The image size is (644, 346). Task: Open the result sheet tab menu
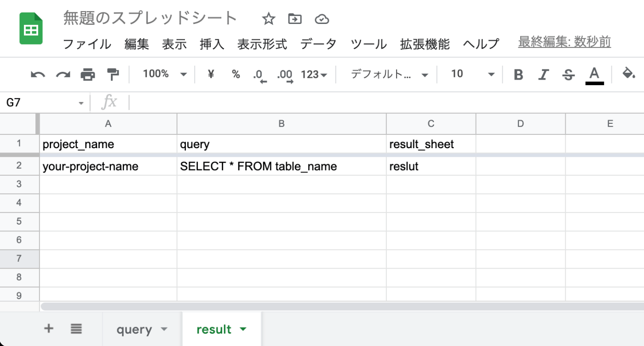click(x=243, y=329)
